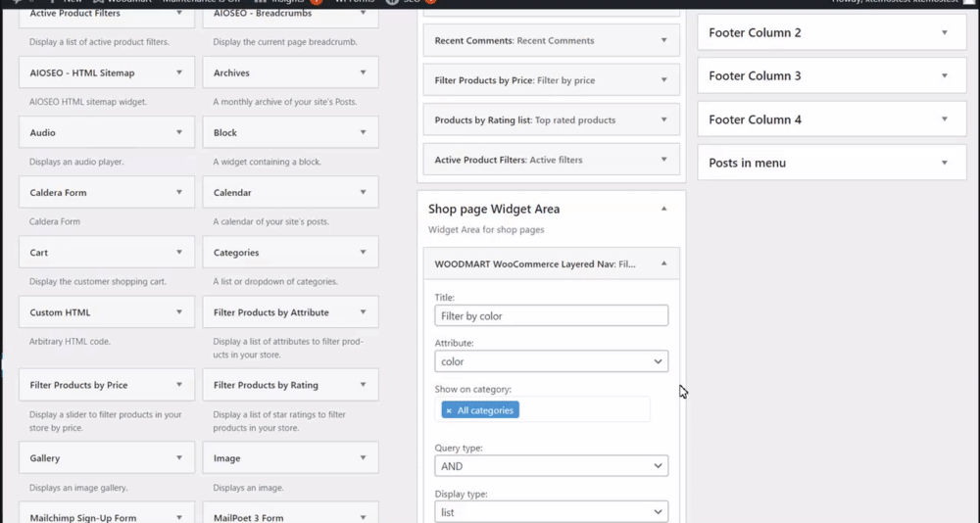Expand the Products by Rating list widget
This screenshot has width=980, height=523.
(x=663, y=120)
